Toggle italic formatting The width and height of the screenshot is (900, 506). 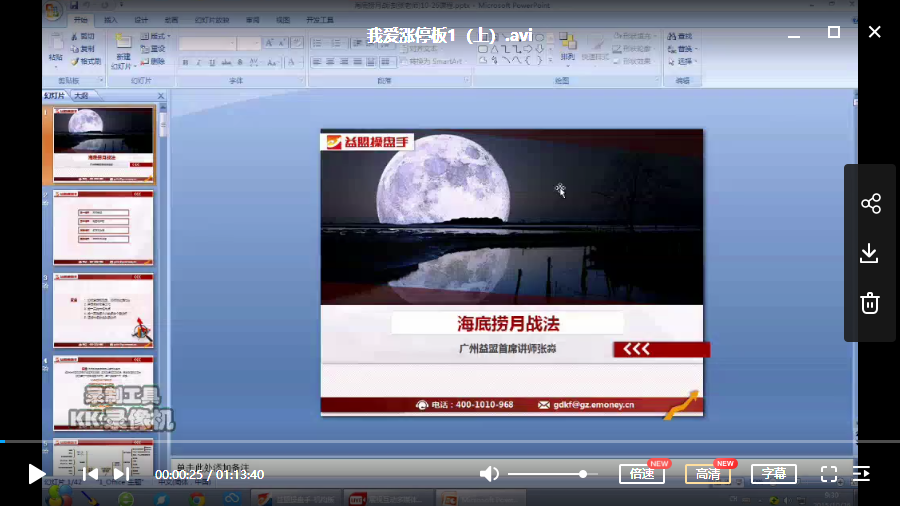pos(199,62)
